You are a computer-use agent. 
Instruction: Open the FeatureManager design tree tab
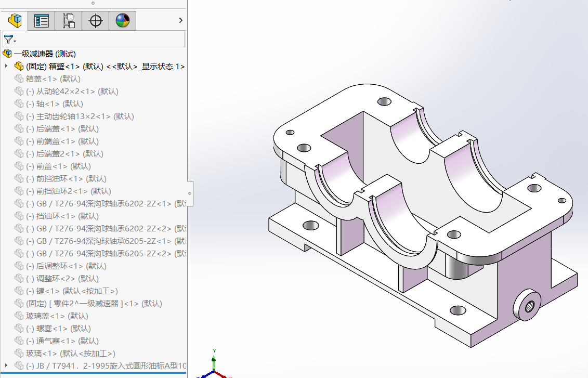(x=14, y=20)
